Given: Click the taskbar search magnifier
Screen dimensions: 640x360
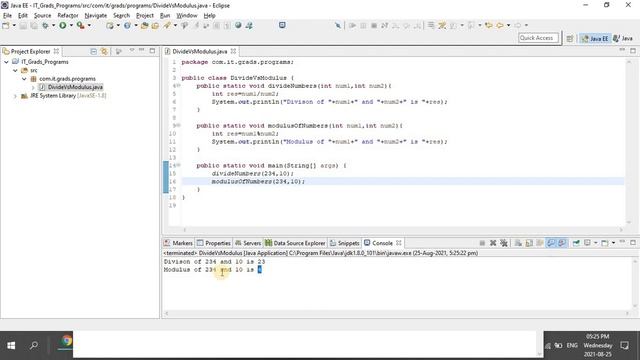Looking at the screenshot, I should [x=34, y=345].
